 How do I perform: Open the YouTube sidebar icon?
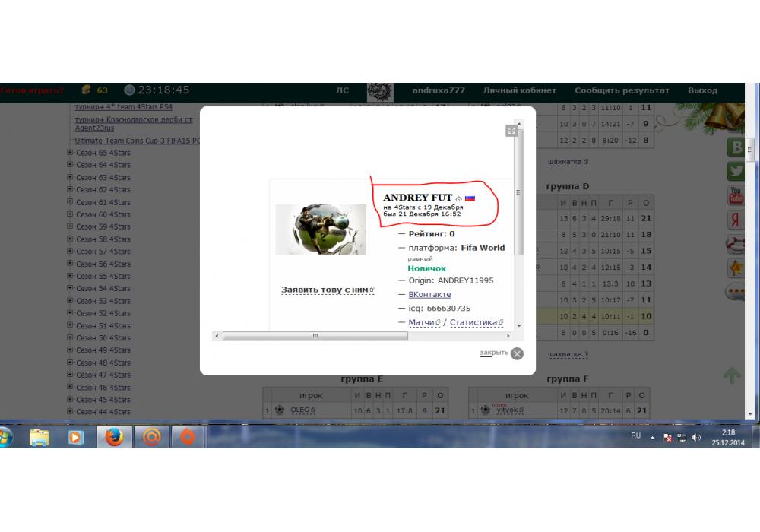click(736, 195)
